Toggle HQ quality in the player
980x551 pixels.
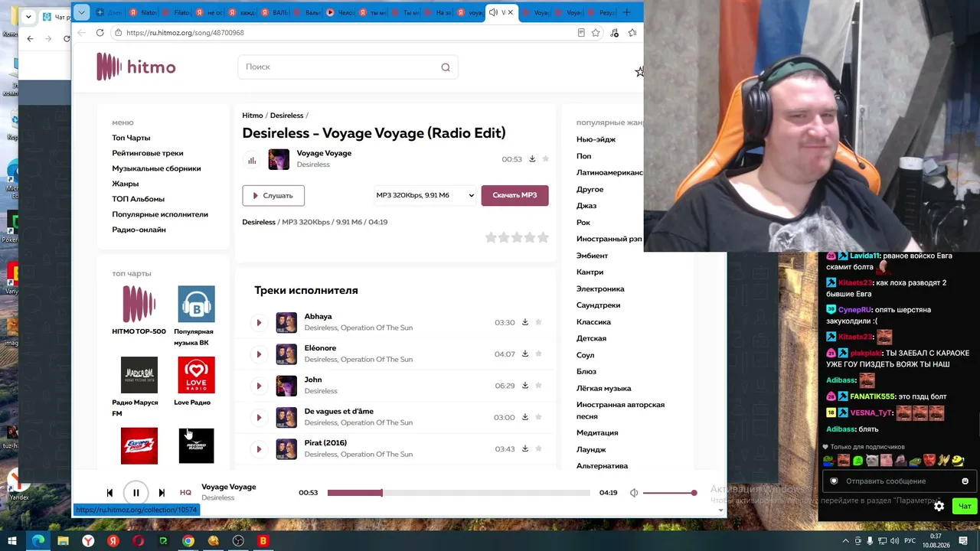(185, 493)
